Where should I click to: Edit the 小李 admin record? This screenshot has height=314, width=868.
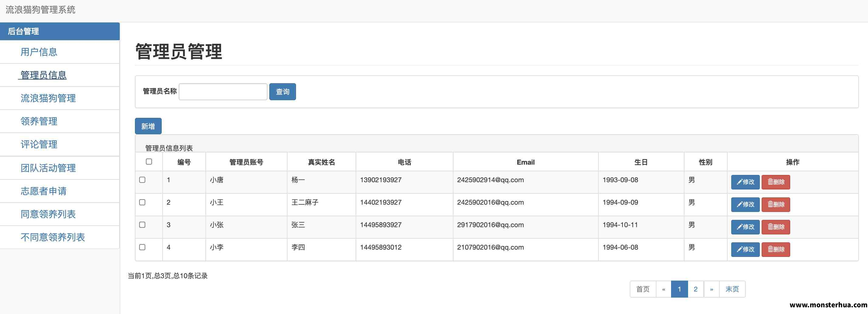coord(745,250)
